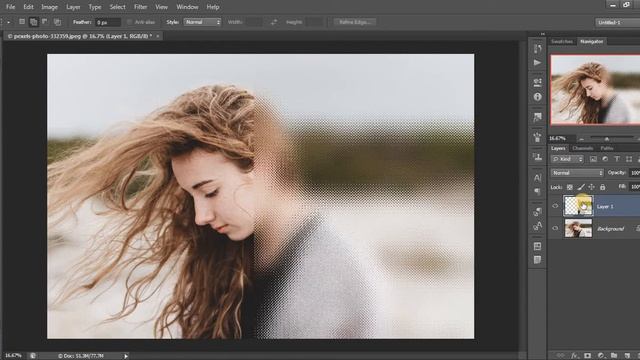Expand the collapsed panel dock
Viewport: 640px width, 360px height.
[542, 34]
